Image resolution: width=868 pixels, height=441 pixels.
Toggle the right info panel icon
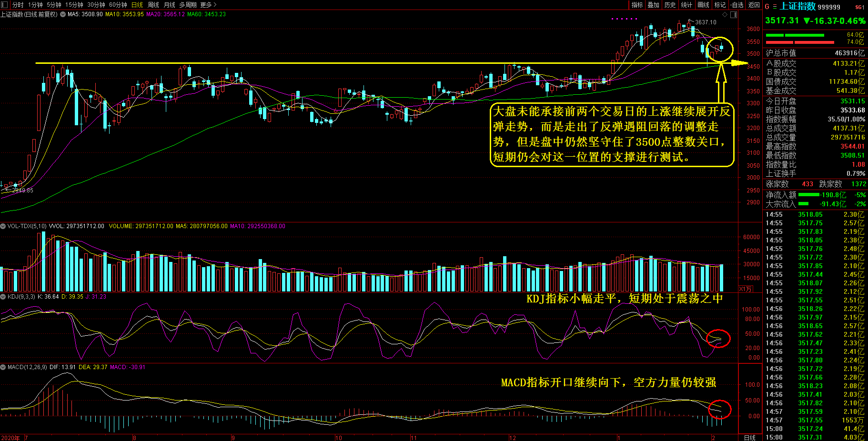point(734,15)
